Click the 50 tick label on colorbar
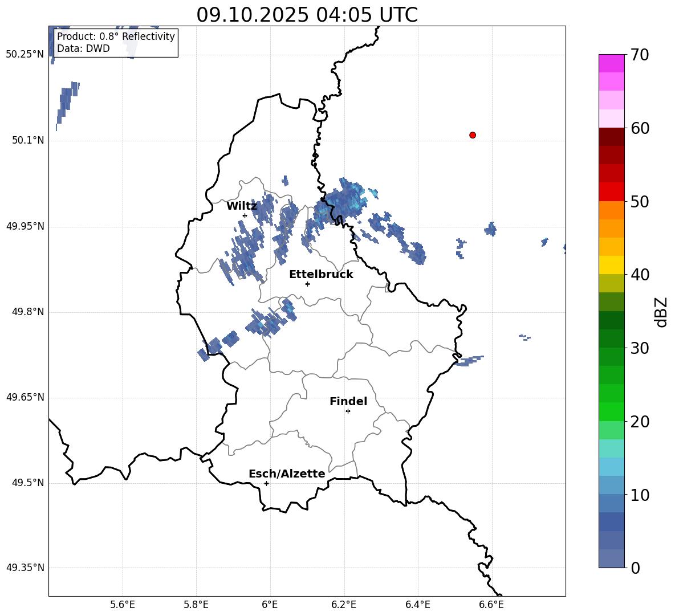The image size is (675, 616). [640, 202]
